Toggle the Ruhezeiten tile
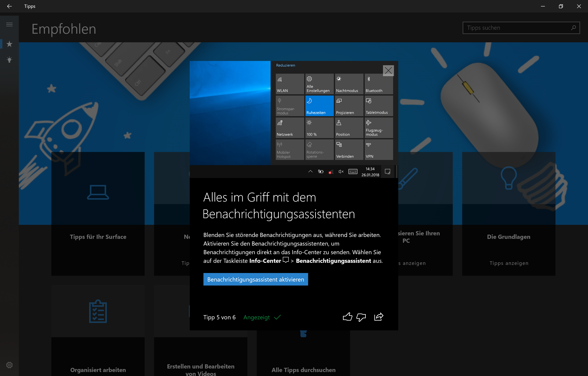588x376 pixels. tap(319, 106)
